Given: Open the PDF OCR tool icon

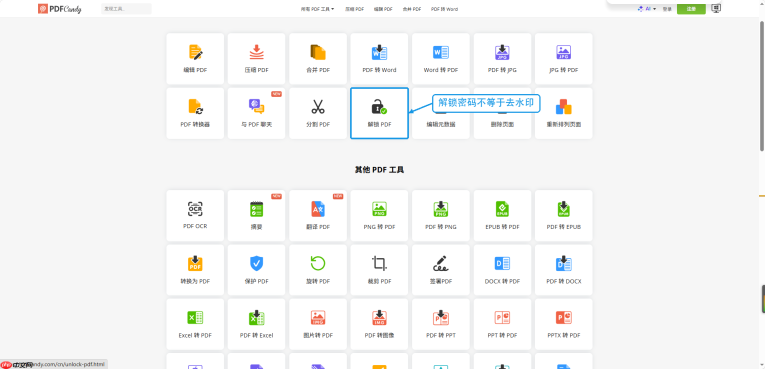Looking at the screenshot, I should 195,209.
